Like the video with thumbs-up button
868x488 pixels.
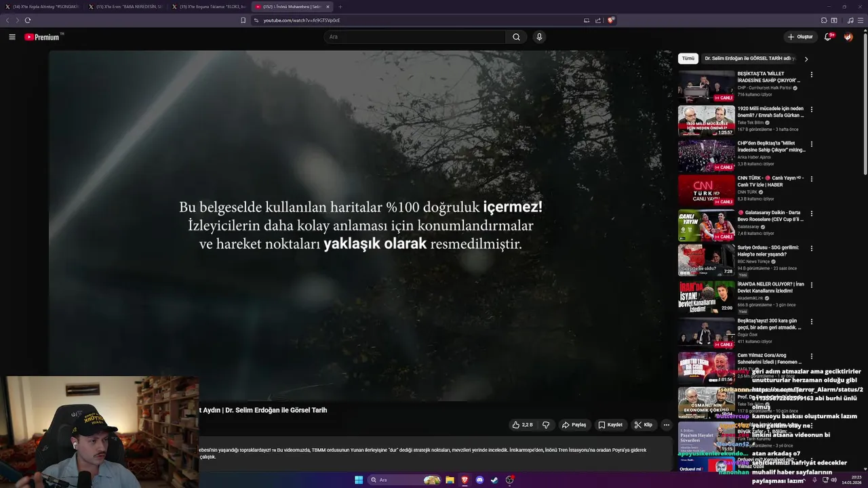(x=522, y=425)
